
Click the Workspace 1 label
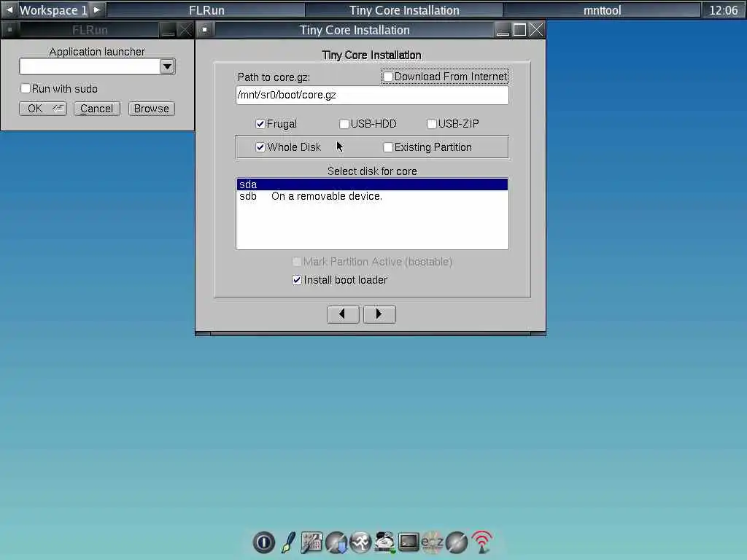(x=53, y=10)
